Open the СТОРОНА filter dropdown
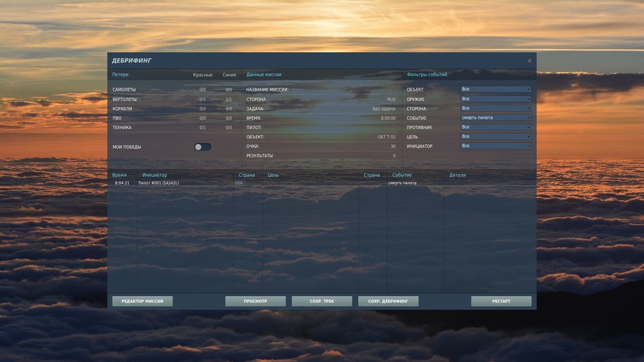This screenshot has width=644, height=362. click(x=495, y=108)
